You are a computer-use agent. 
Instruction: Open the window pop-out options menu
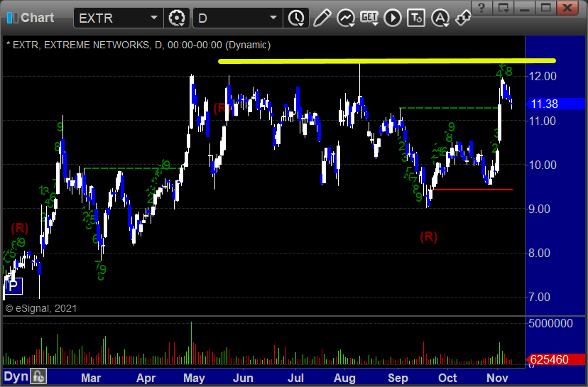tap(503, 8)
